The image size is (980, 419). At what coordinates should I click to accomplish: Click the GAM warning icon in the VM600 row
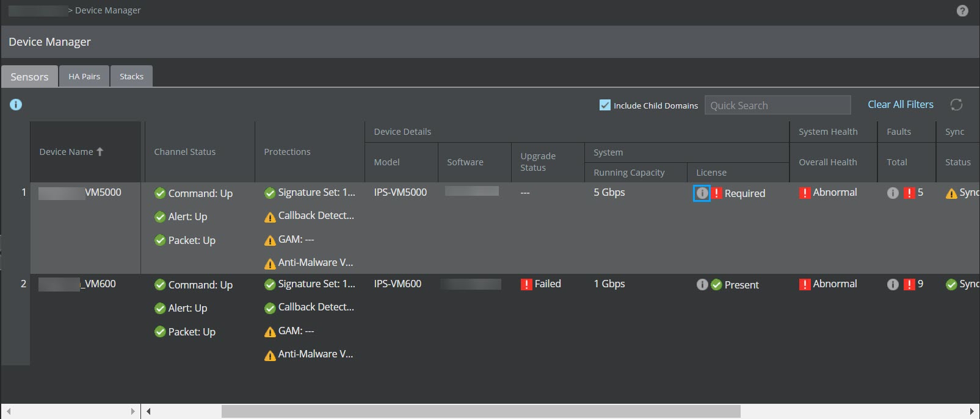(270, 332)
